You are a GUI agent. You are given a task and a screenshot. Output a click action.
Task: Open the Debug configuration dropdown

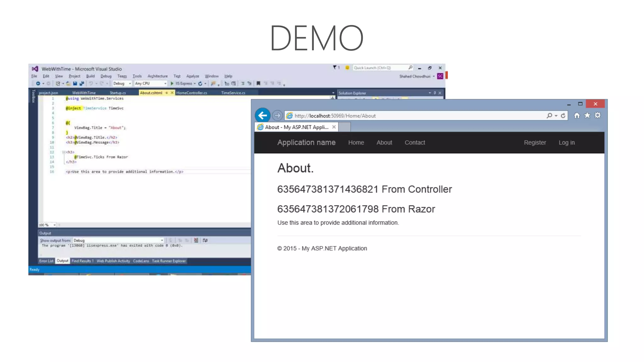point(130,84)
